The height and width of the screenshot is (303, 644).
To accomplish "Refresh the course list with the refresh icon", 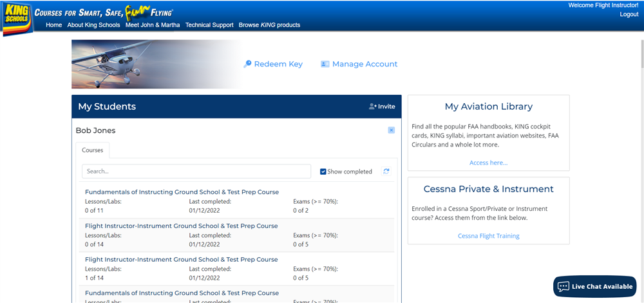I will tap(386, 171).
